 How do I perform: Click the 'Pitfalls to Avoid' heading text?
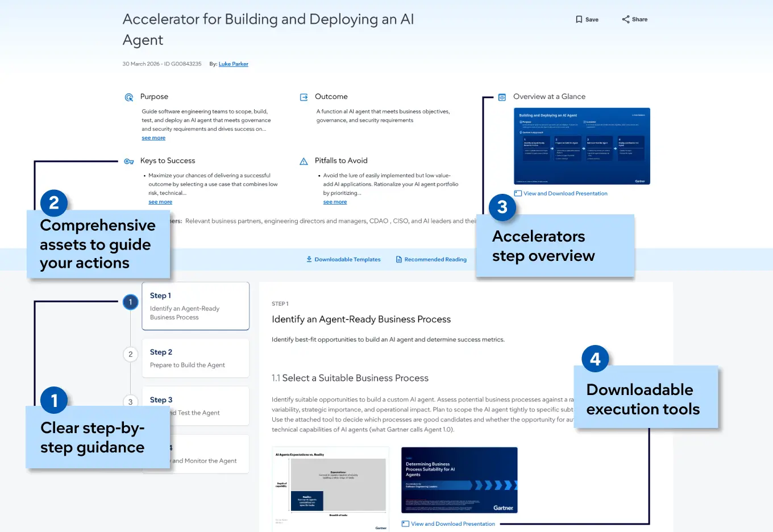(x=341, y=161)
